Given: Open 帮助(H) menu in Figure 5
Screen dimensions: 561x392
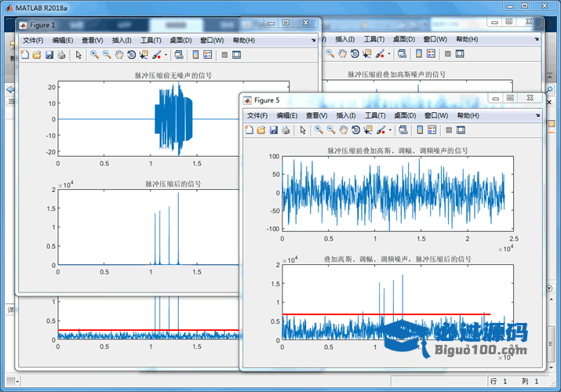Looking at the screenshot, I should point(468,116).
